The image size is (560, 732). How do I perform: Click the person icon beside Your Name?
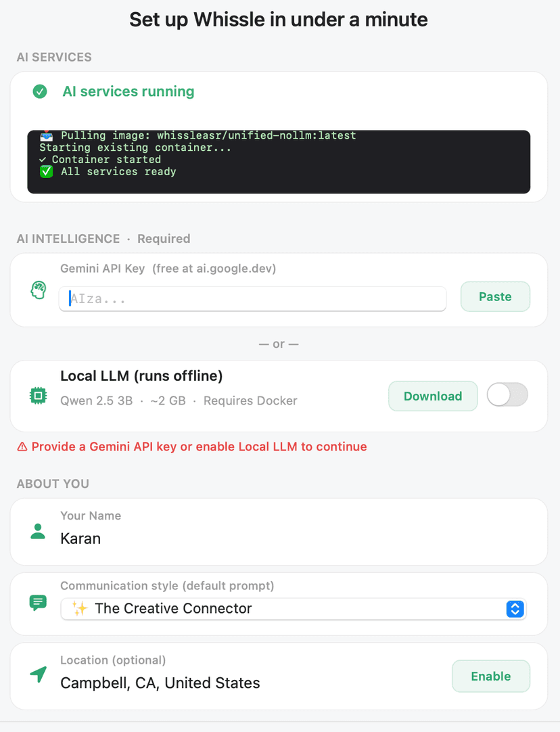coord(38,532)
